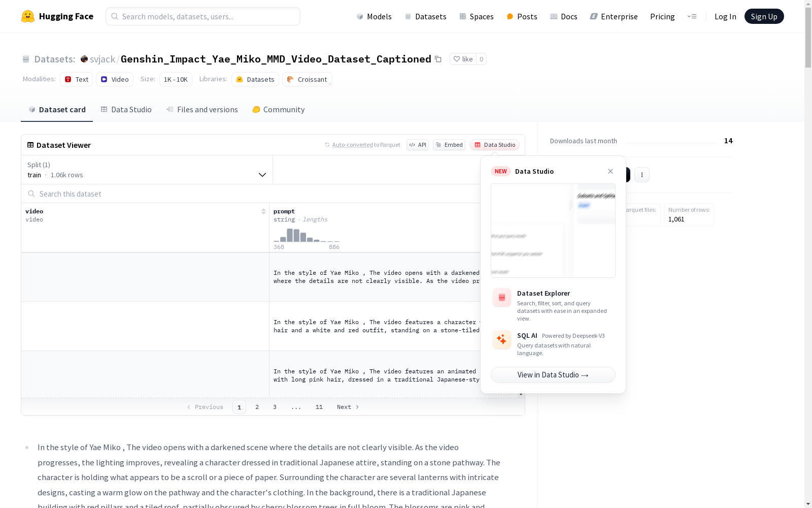The image size is (812, 508).
Task: Click the heart like button
Action: tap(463, 59)
